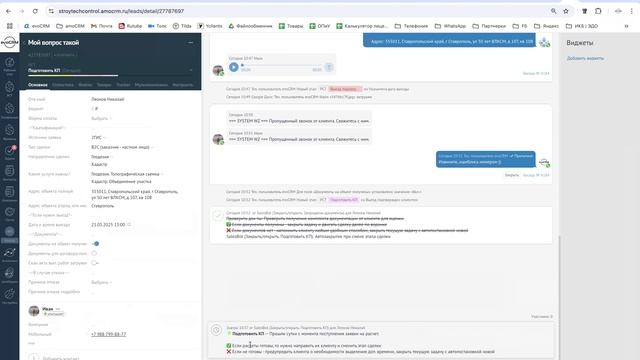
Task: Open Тип сделки B2C dropdown
Action: point(122,147)
